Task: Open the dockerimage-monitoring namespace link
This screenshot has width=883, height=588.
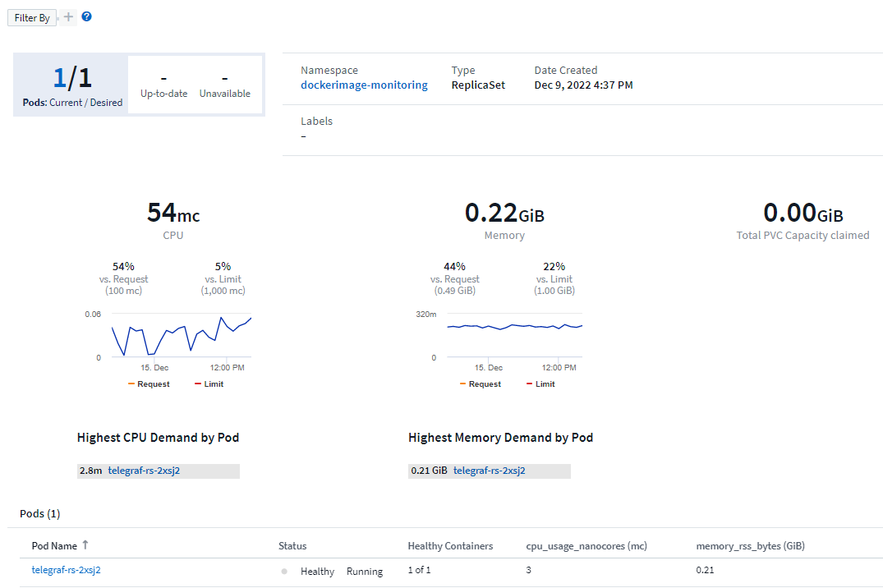Action: 364,85
